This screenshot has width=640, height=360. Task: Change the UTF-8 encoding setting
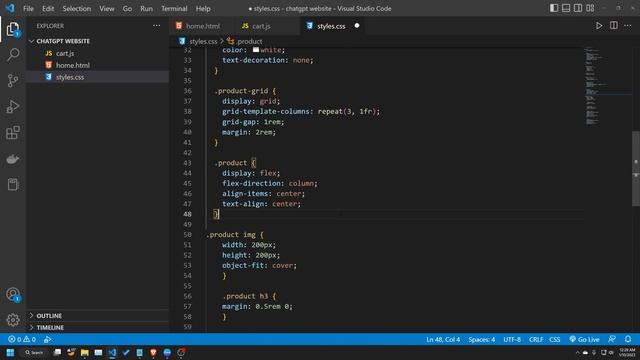coord(512,339)
